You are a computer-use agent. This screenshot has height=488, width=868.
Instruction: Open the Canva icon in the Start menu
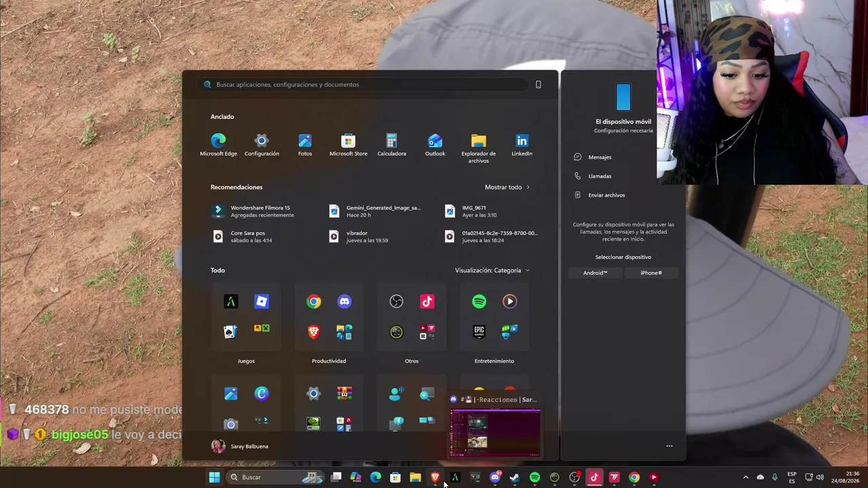(x=262, y=394)
